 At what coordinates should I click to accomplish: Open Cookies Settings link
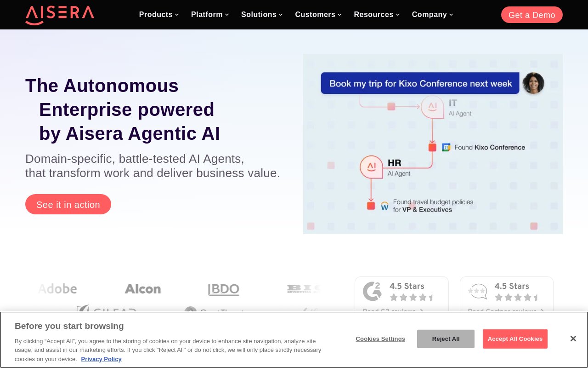point(380,339)
